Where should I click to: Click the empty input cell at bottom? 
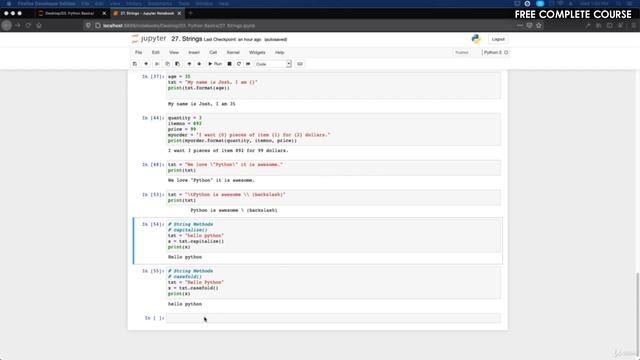click(x=333, y=318)
